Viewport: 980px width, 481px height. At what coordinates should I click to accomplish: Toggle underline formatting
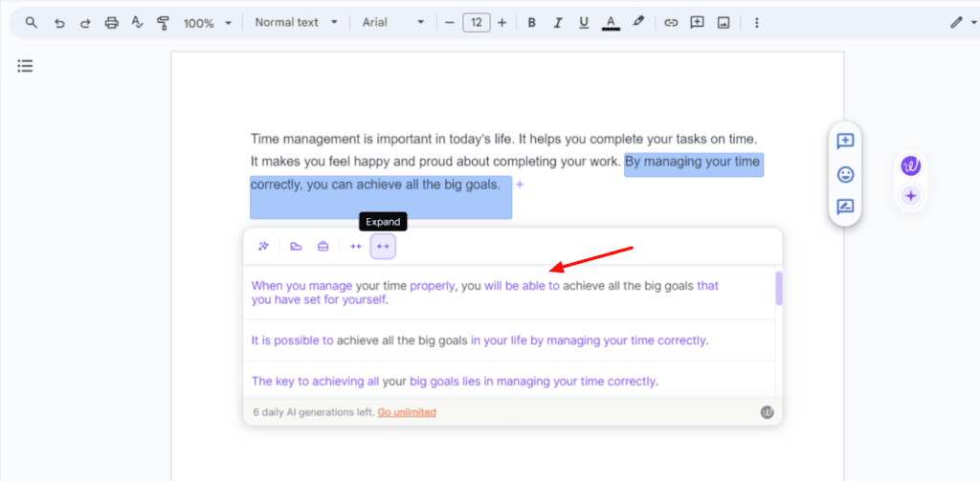coord(583,23)
